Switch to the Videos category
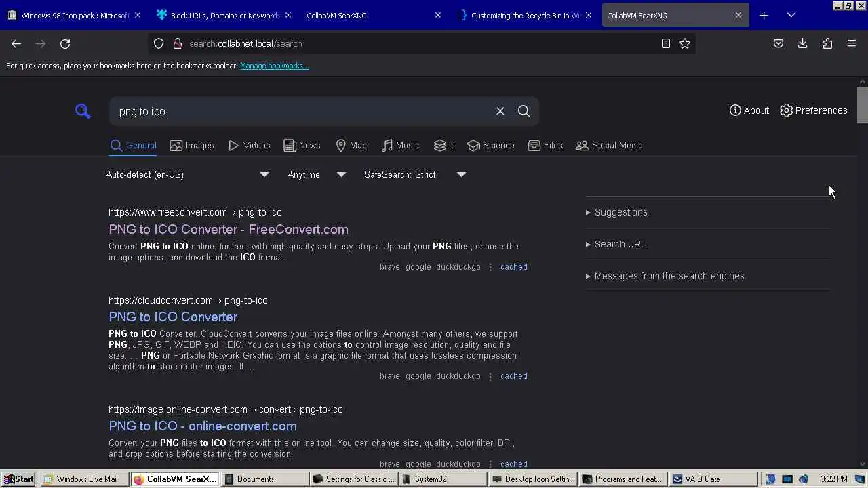 [250, 145]
